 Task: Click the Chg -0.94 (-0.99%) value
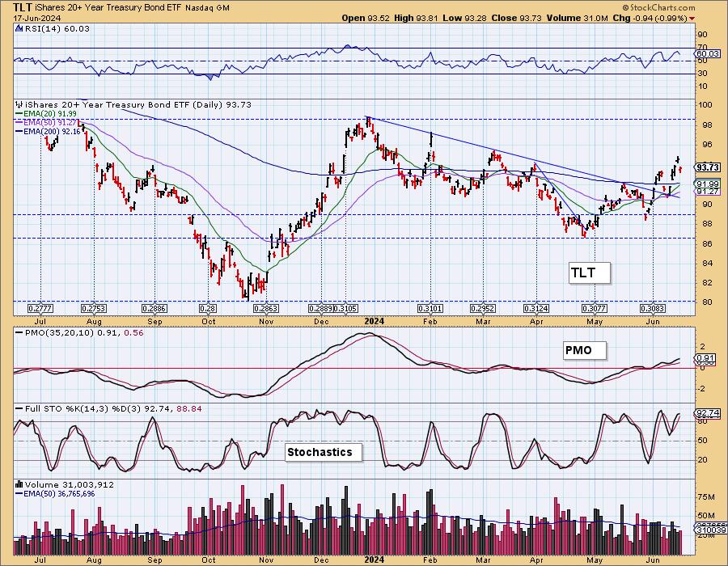click(x=650, y=18)
